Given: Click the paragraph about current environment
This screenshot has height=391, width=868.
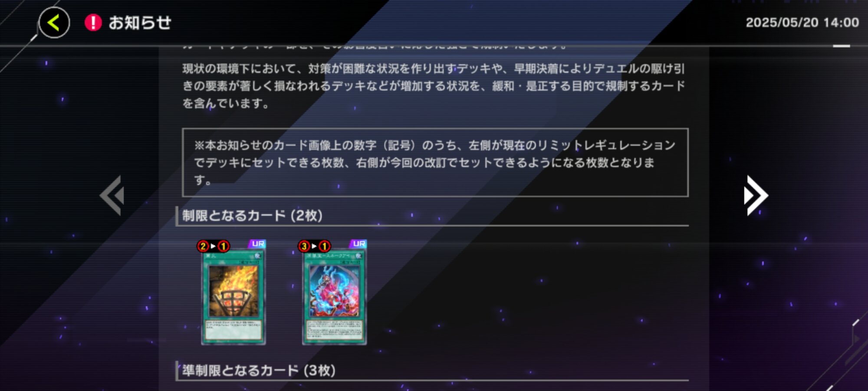Looking at the screenshot, I should [x=433, y=86].
